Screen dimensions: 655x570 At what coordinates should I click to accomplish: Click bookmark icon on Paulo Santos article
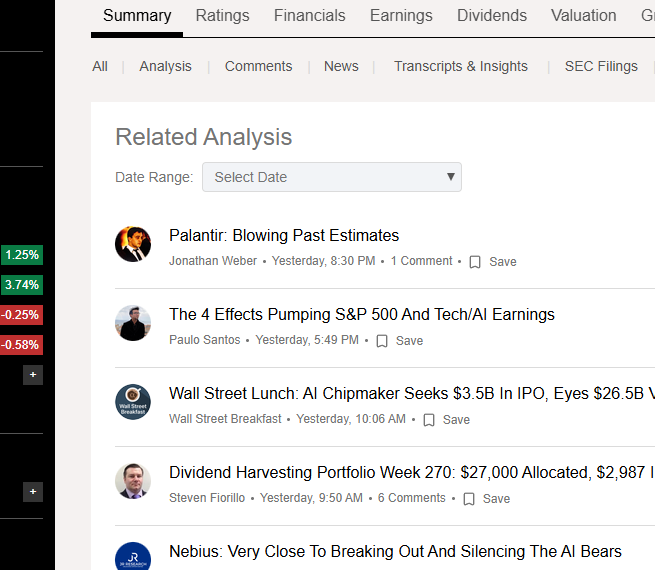(x=382, y=341)
